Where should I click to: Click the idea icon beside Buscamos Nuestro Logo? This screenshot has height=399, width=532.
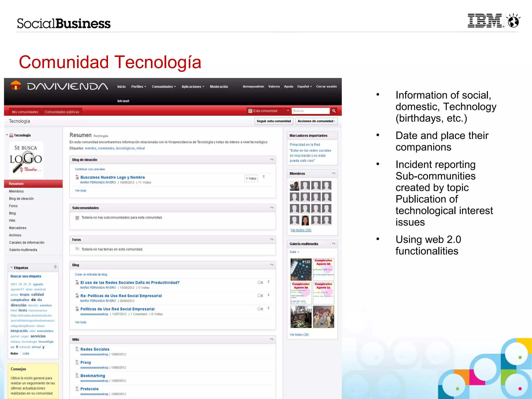pyautogui.click(x=77, y=177)
